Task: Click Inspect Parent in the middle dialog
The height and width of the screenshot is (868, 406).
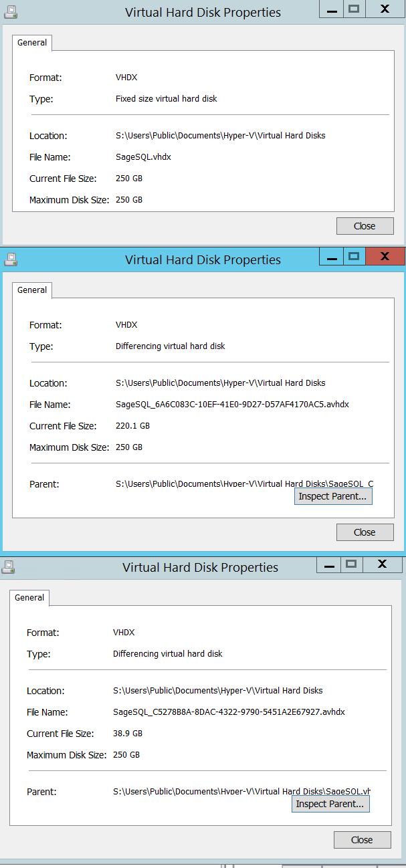Action: pos(333,496)
